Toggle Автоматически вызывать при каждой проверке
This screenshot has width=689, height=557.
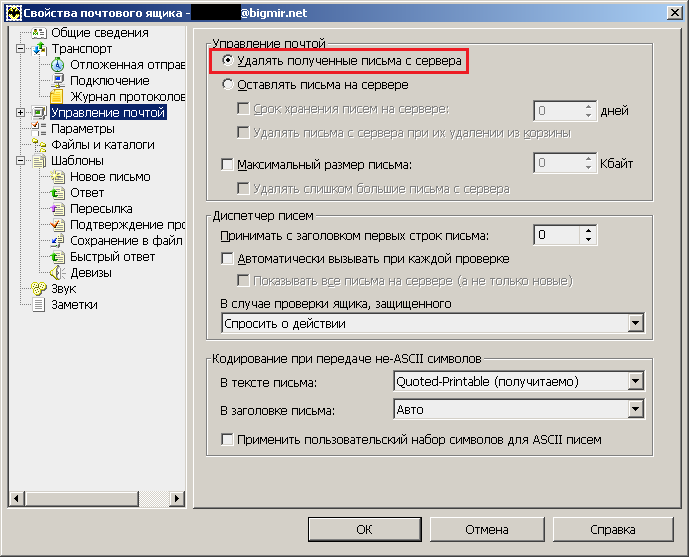click(x=227, y=257)
